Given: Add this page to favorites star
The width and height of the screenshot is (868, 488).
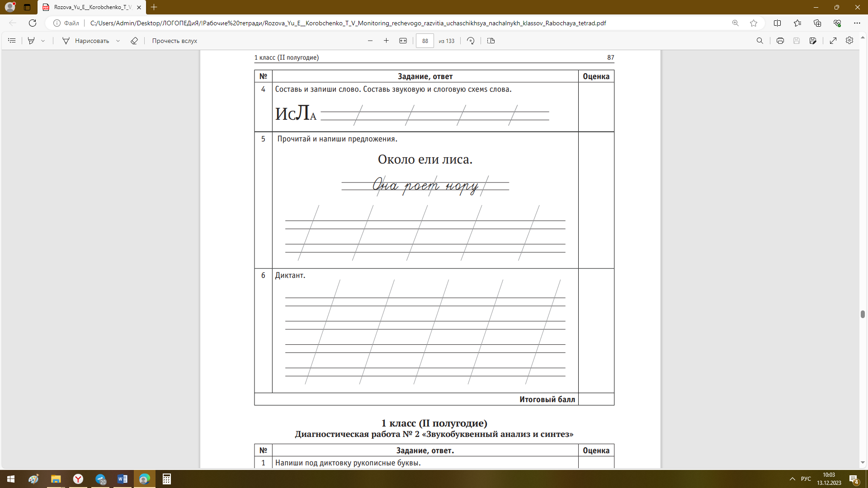Looking at the screenshot, I should tap(753, 23).
